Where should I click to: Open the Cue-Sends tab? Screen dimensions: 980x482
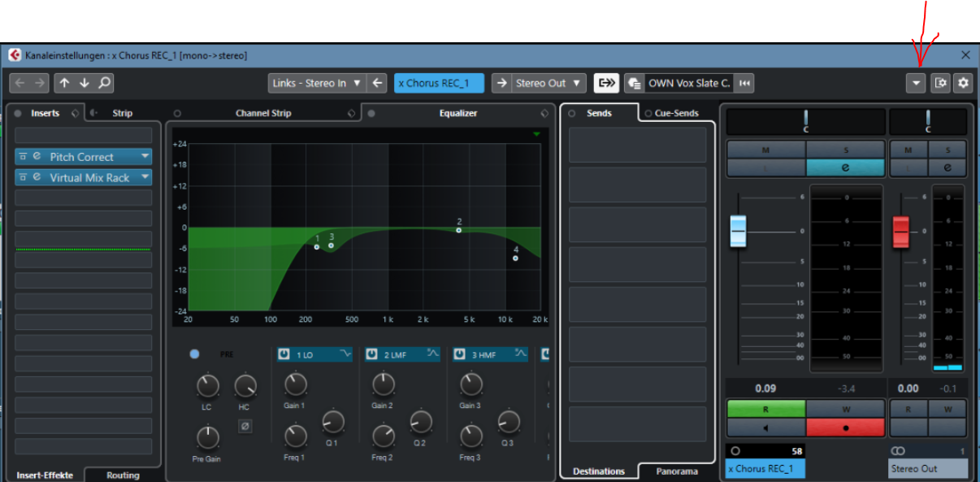(x=676, y=113)
